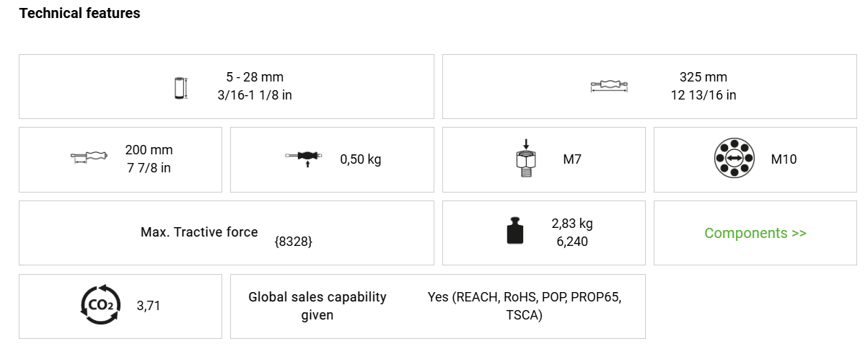The height and width of the screenshot is (344, 868).
Task: Click the slide hammer weight icon
Action: (x=303, y=158)
